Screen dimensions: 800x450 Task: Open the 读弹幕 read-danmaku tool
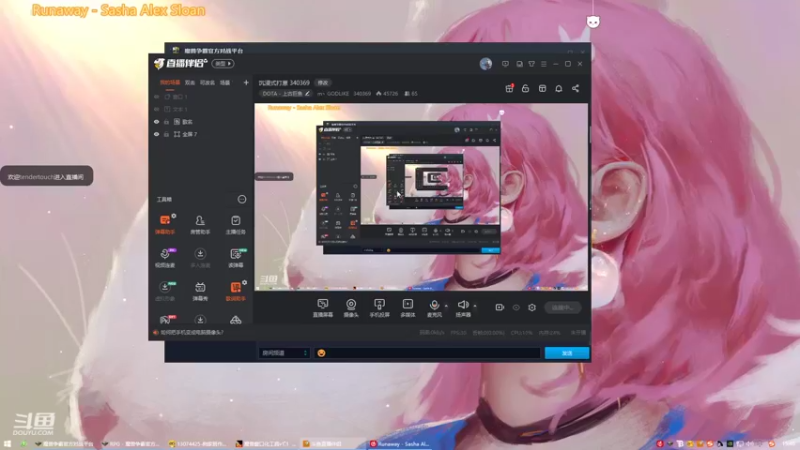(x=235, y=257)
